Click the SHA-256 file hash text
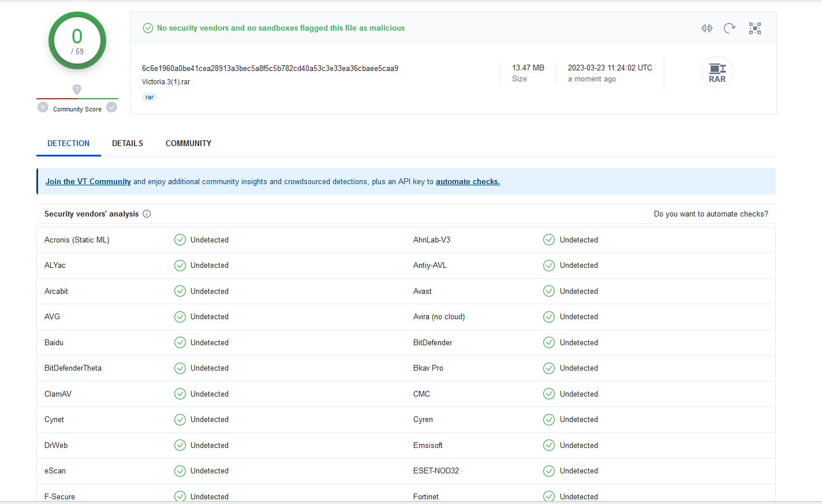The image size is (822, 504). coord(270,68)
